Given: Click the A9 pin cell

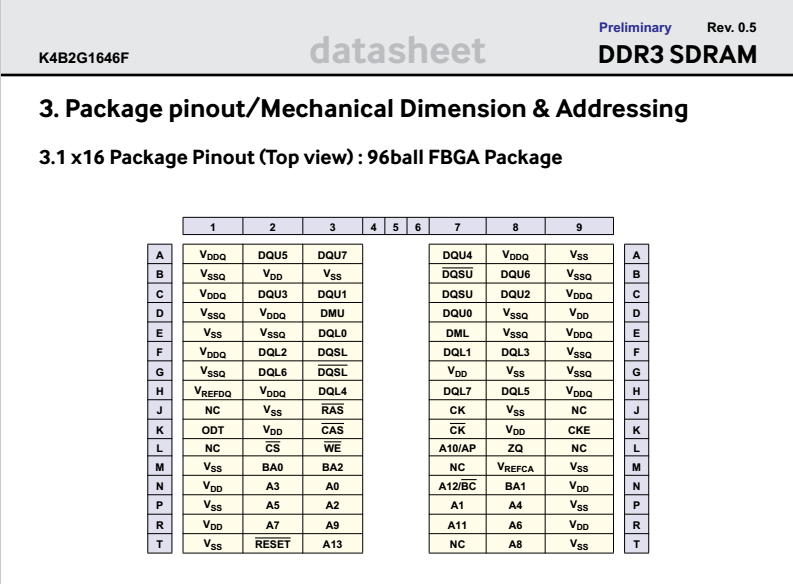Looking at the screenshot, I should (332, 525).
